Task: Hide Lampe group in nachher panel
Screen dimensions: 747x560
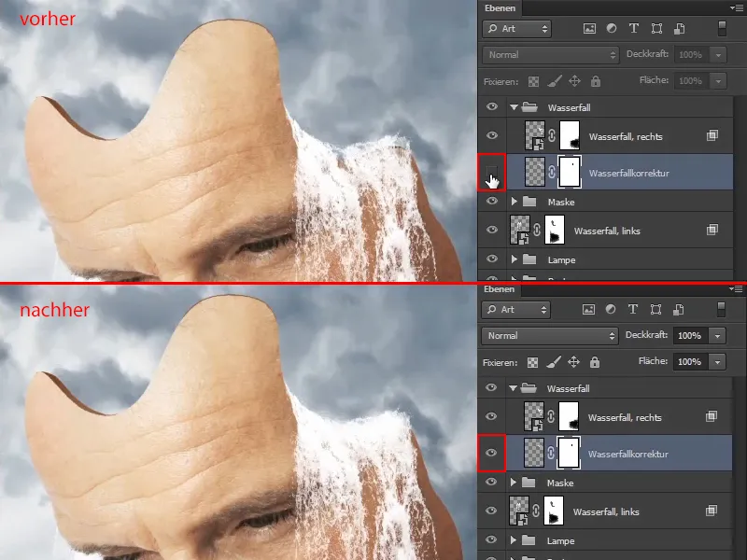Action: pyautogui.click(x=491, y=539)
